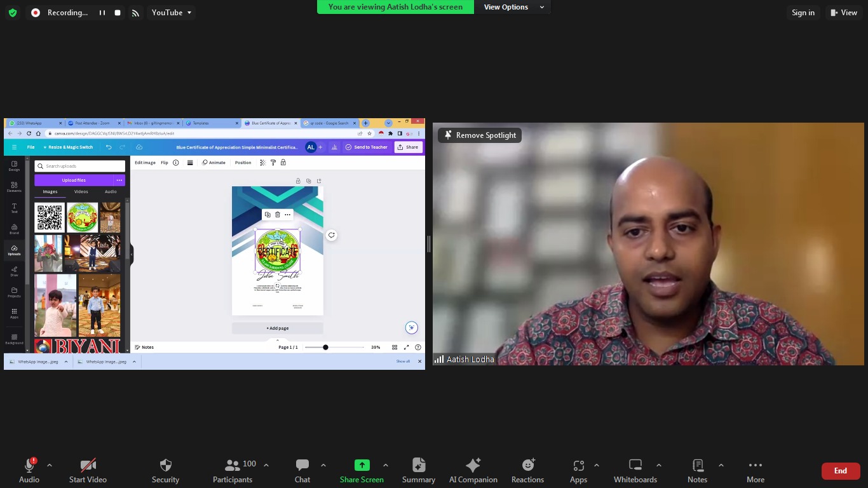Open the Apps icon in toolbar
The image size is (868, 488).
point(578,471)
